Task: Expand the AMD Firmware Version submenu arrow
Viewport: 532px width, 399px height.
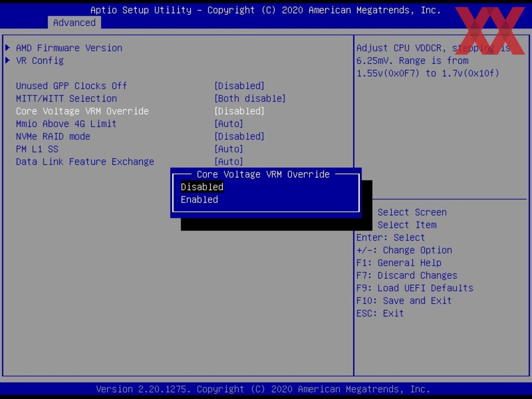Action: pyautogui.click(x=7, y=48)
